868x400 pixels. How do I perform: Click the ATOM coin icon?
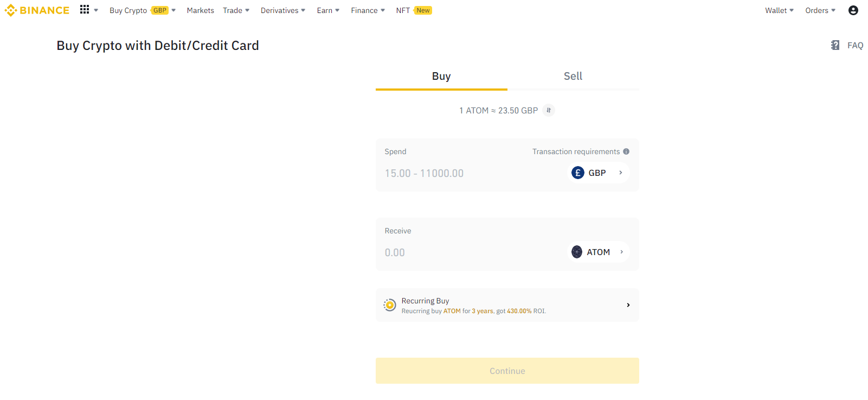coord(577,252)
